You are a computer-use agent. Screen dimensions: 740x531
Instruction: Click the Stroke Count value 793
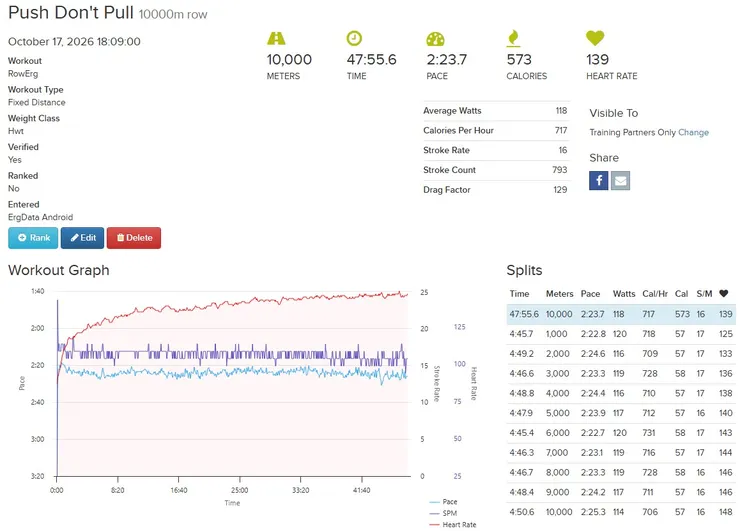click(560, 170)
